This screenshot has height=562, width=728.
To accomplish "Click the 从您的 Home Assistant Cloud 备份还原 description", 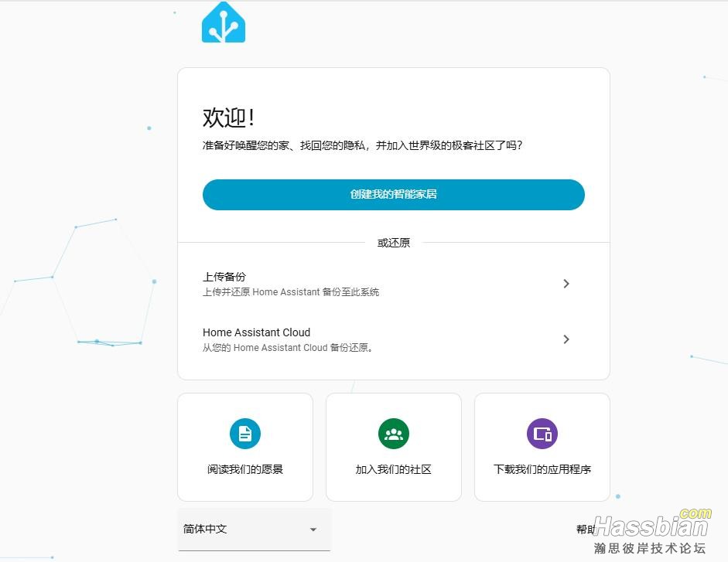I will point(289,348).
